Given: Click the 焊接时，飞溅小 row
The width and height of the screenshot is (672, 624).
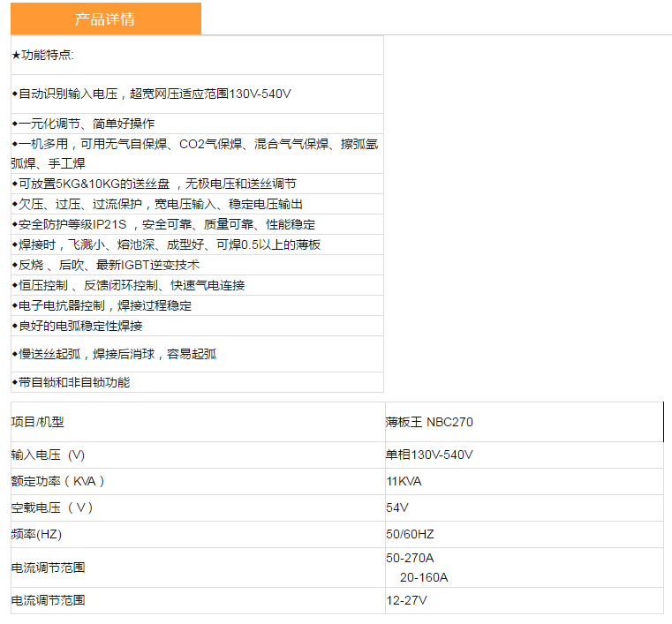Looking at the screenshot, I should point(197,244).
